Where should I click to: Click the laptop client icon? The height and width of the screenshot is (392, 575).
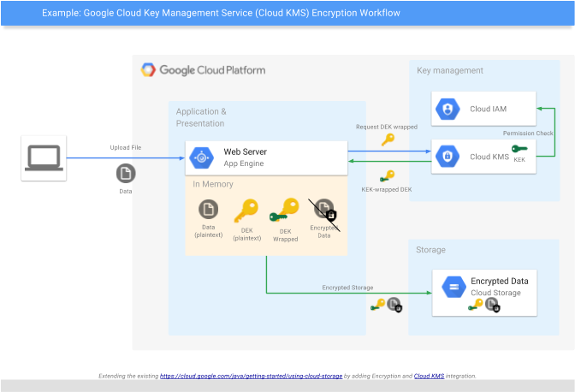coord(44,157)
